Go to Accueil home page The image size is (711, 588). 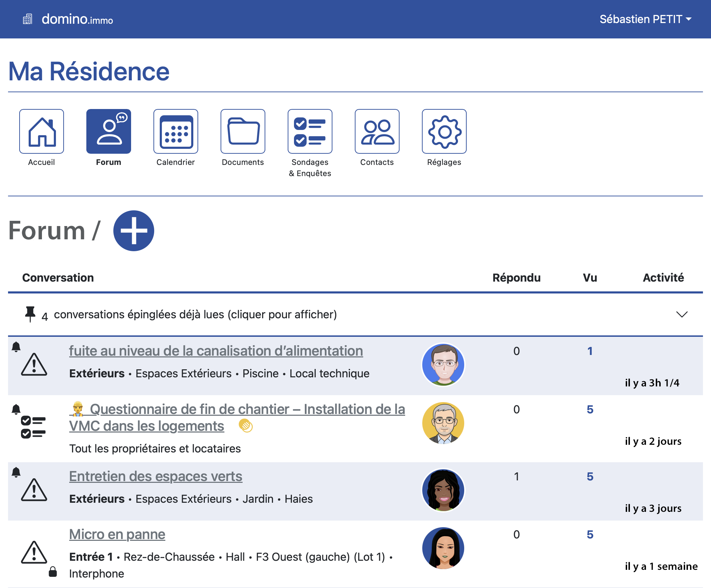tap(41, 131)
